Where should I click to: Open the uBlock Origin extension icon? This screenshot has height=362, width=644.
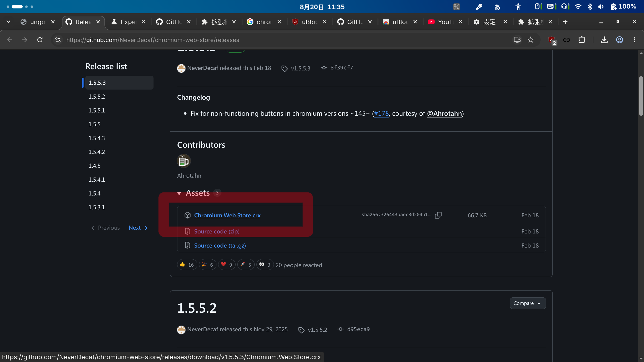(552, 40)
